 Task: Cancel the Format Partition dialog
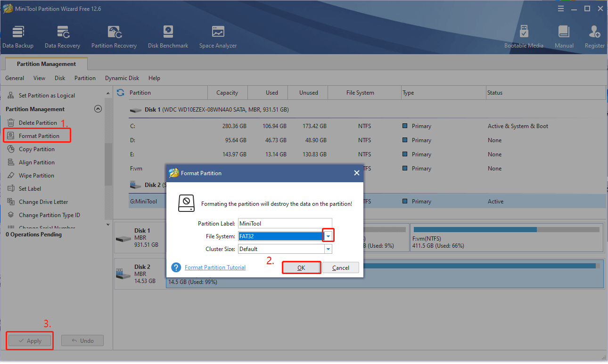pos(341,267)
